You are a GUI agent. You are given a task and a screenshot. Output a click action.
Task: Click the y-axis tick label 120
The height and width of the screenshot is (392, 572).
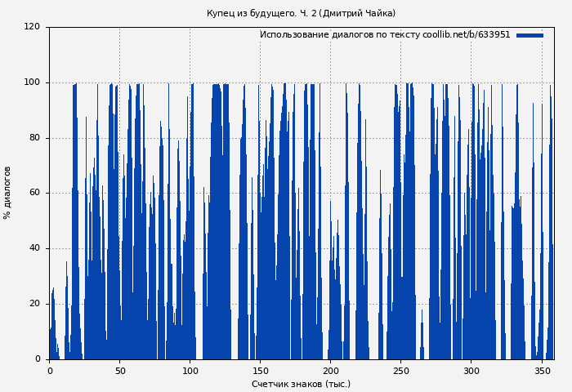(32, 27)
